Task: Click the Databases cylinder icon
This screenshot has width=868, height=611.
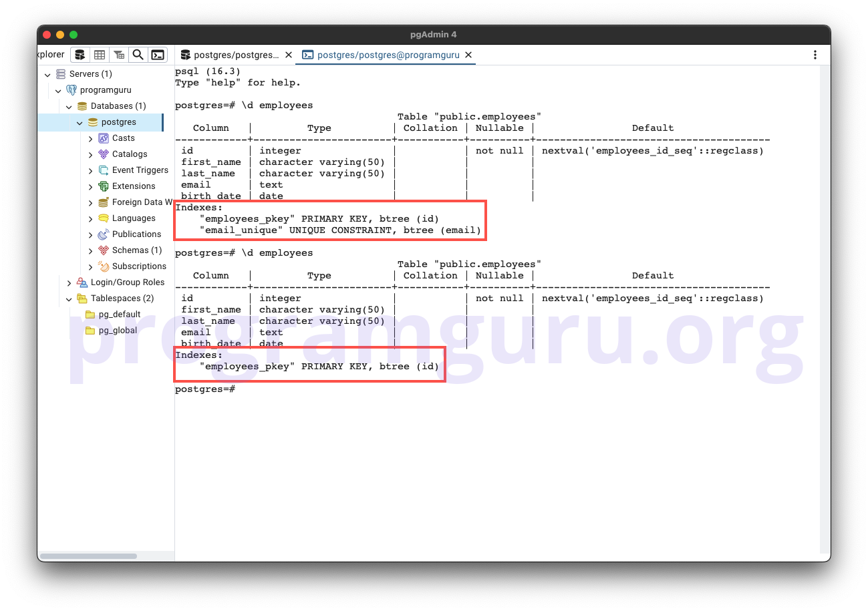Action: (x=82, y=106)
